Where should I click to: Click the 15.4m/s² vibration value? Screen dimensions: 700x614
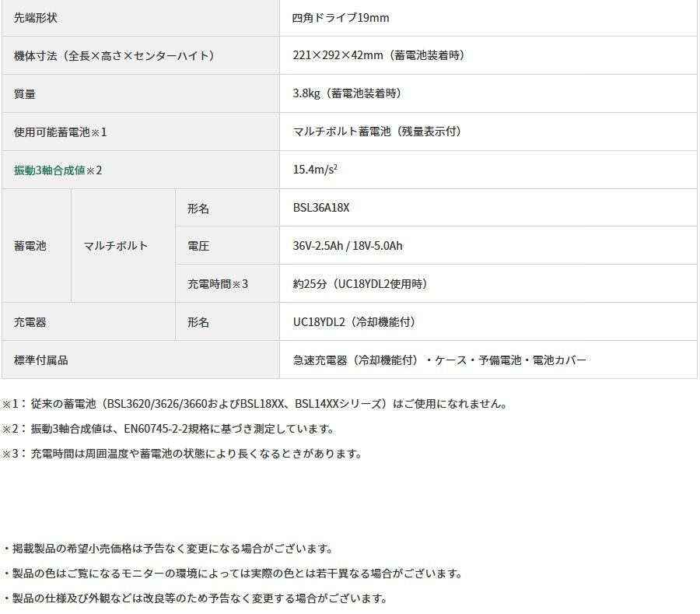(x=305, y=169)
